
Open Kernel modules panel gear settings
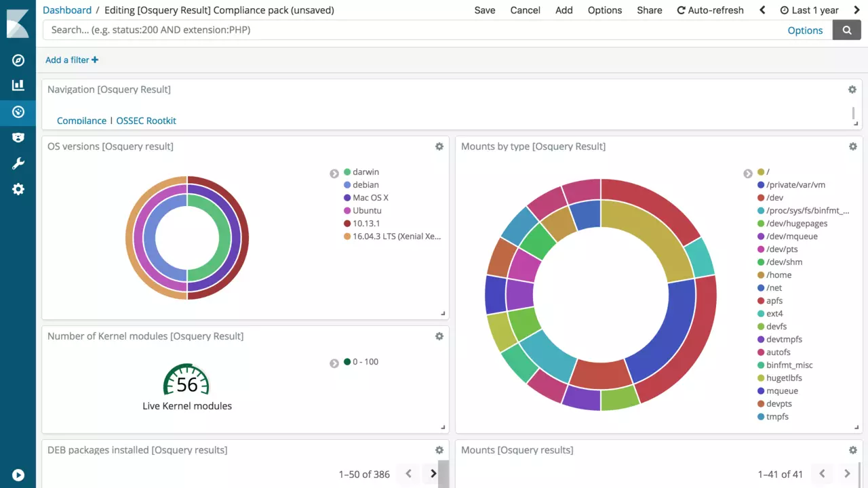pos(439,336)
